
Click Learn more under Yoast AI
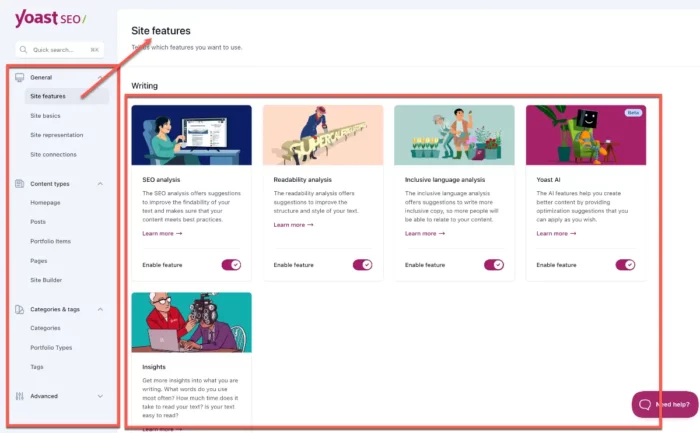click(556, 233)
